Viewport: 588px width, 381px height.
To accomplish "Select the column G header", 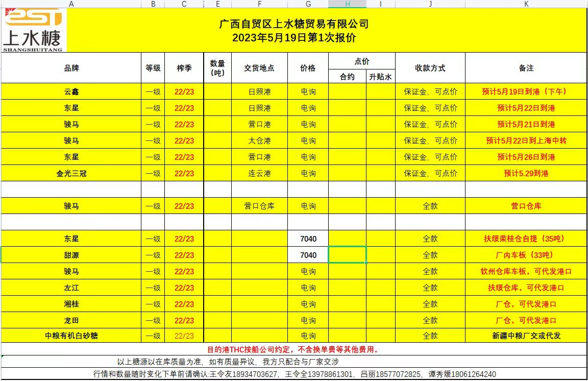I will tap(308, 4).
